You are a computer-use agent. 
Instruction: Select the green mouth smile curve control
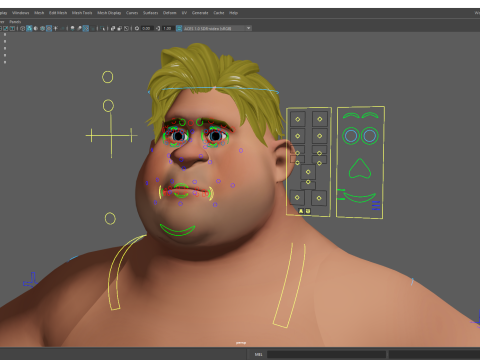tap(359, 197)
